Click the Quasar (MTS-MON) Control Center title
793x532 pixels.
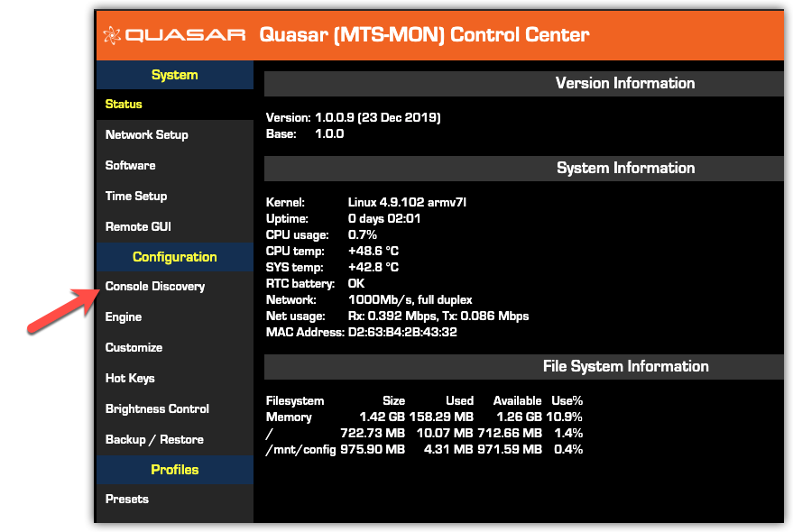pos(424,35)
